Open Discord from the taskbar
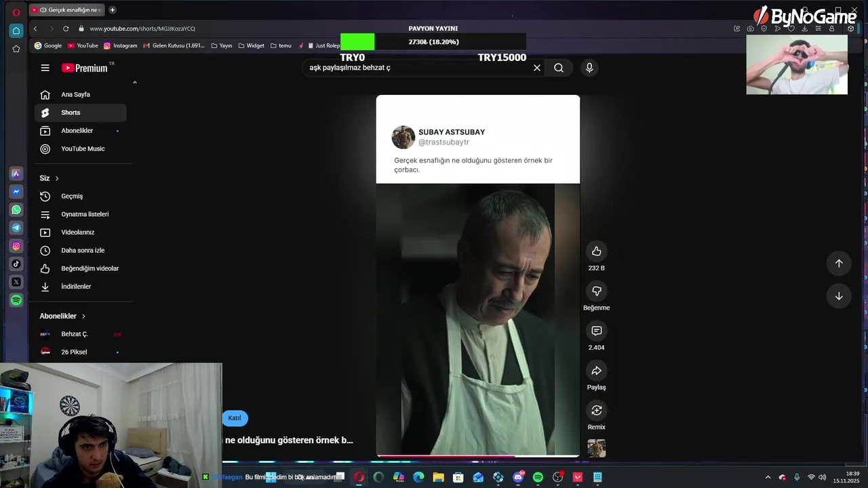This screenshot has width=868, height=488. click(x=518, y=477)
